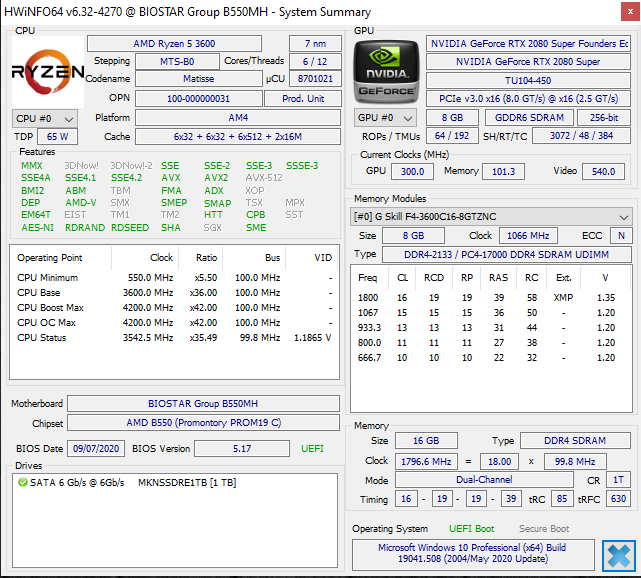Select the AM4 platform field
This screenshot has width=641, height=578.
(x=238, y=118)
